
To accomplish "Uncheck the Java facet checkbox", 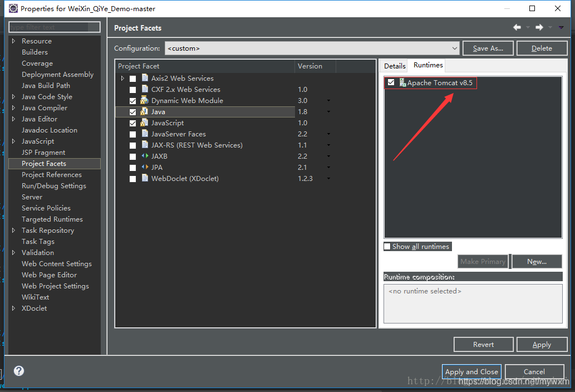I will tap(132, 112).
